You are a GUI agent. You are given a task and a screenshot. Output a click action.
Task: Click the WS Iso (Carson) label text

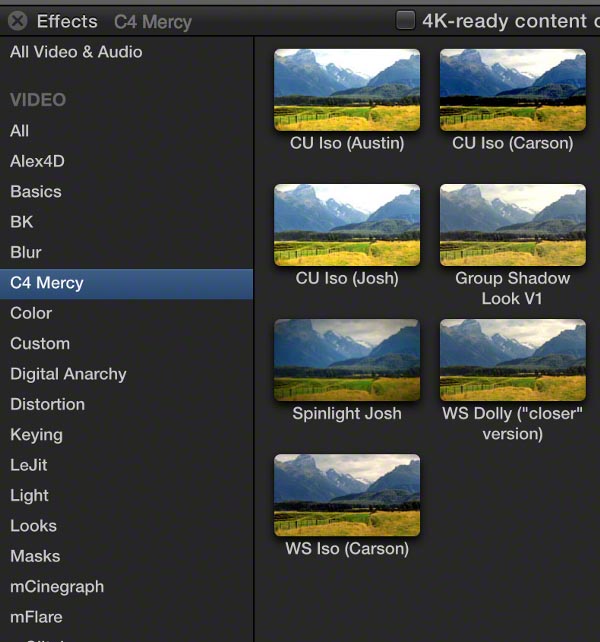pyautogui.click(x=347, y=549)
